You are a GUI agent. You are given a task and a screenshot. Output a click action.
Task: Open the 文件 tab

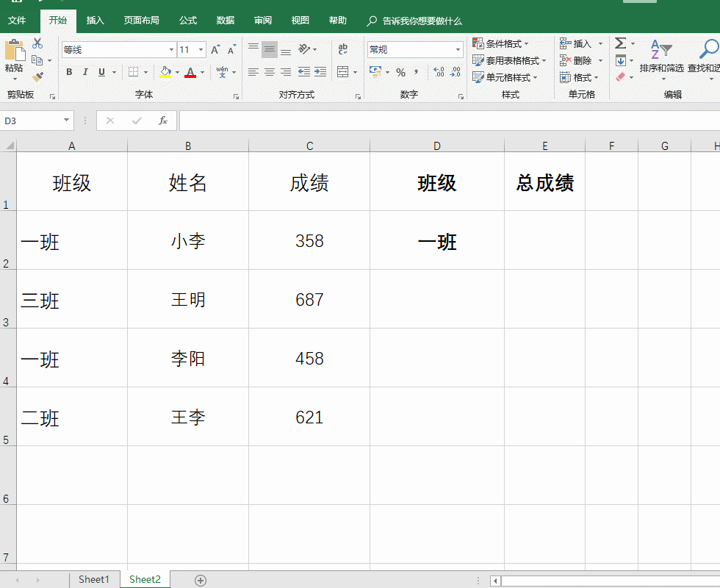coord(17,21)
